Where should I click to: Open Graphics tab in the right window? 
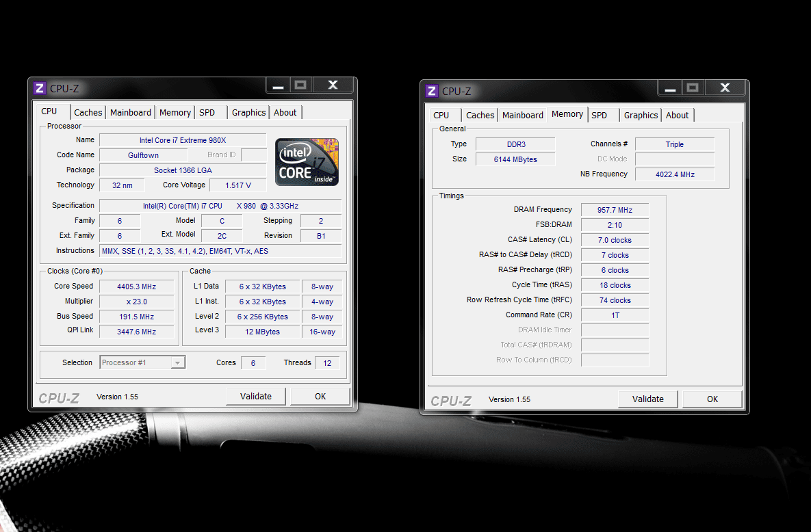pos(641,116)
